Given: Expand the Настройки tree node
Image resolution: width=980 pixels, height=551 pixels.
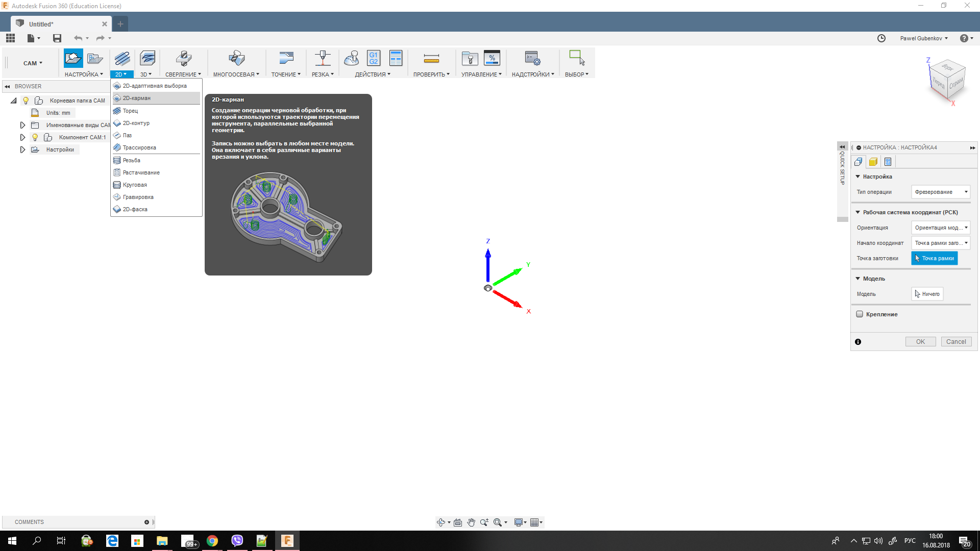Looking at the screenshot, I should click(x=22, y=149).
